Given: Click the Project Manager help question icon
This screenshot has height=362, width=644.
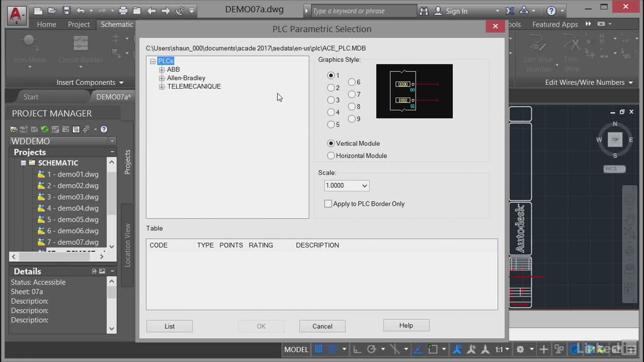Looking at the screenshot, I should pos(104,129).
